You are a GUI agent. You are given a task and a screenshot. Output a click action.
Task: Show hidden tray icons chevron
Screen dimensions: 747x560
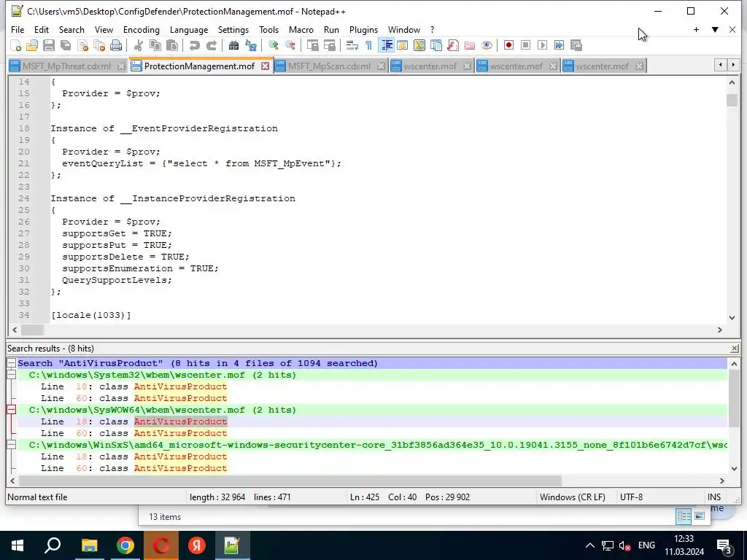[x=589, y=545]
